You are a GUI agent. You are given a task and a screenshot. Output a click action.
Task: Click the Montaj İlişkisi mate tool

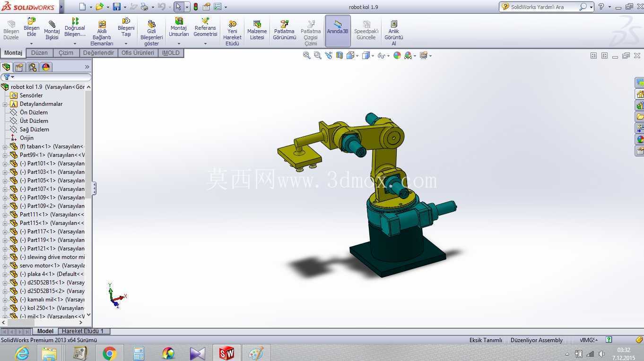click(x=52, y=31)
